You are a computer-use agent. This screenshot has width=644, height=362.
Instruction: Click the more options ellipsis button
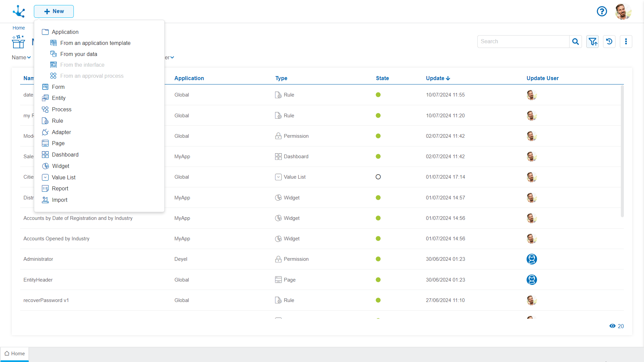point(626,41)
